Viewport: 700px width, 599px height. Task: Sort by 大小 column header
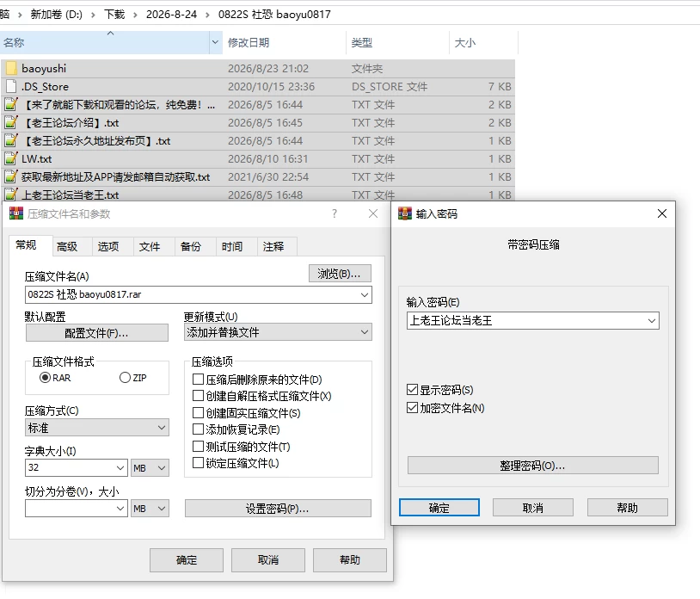(x=483, y=42)
